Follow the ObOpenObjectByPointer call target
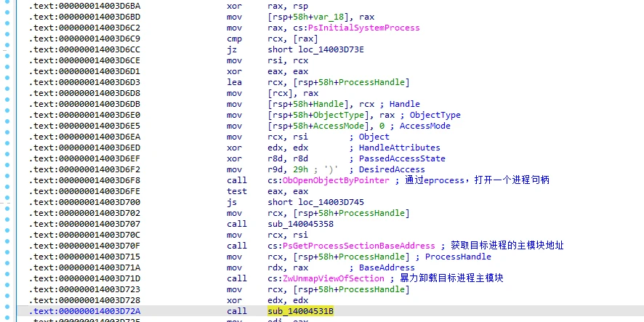Screen dimensions: 644x322 tap(336, 180)
